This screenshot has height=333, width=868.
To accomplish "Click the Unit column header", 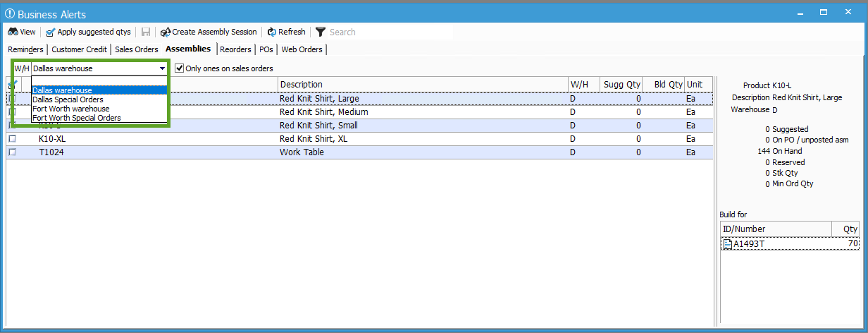I will click(699, 85).
